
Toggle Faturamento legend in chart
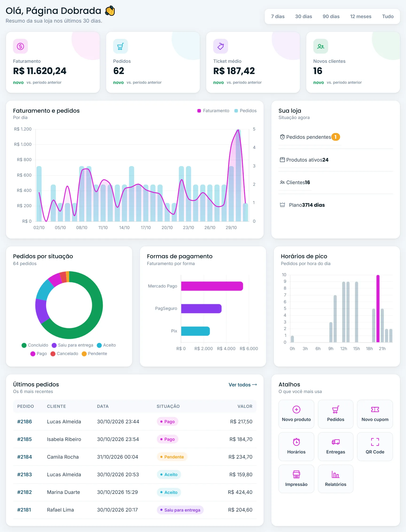point(213,111)
